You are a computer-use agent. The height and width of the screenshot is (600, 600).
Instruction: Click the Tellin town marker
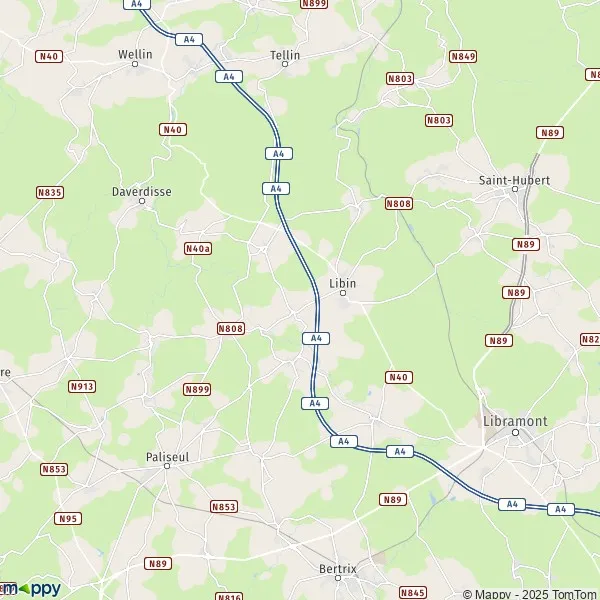coord(285,64)
